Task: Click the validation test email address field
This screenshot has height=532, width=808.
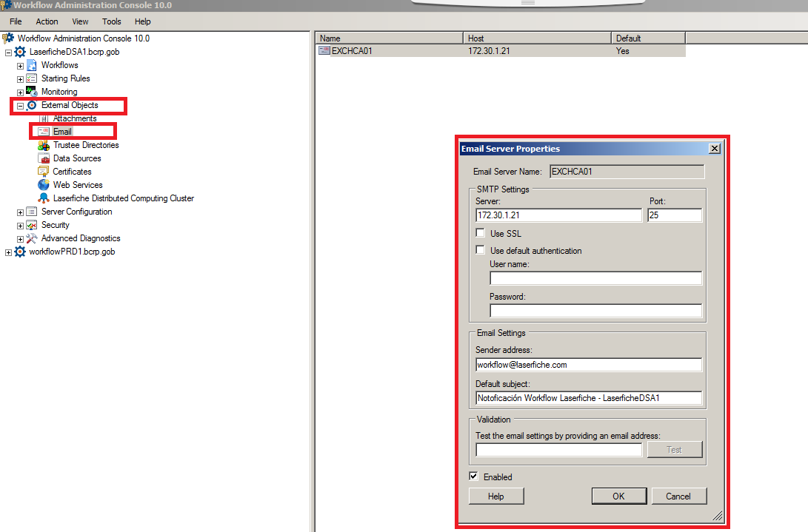Action: (x=558, y=450)
